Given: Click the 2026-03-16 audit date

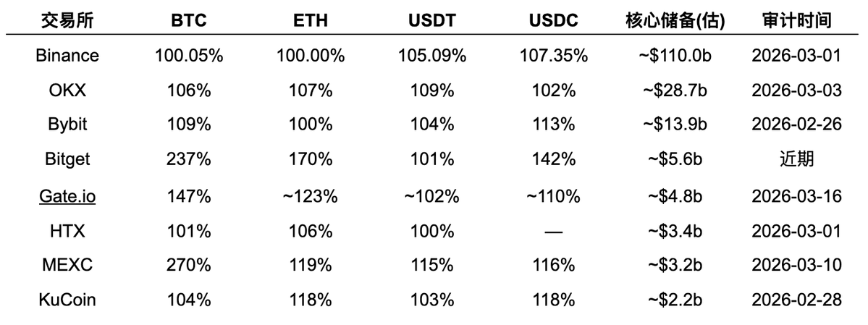Looking at the screenshot, I should coord(796,196).
